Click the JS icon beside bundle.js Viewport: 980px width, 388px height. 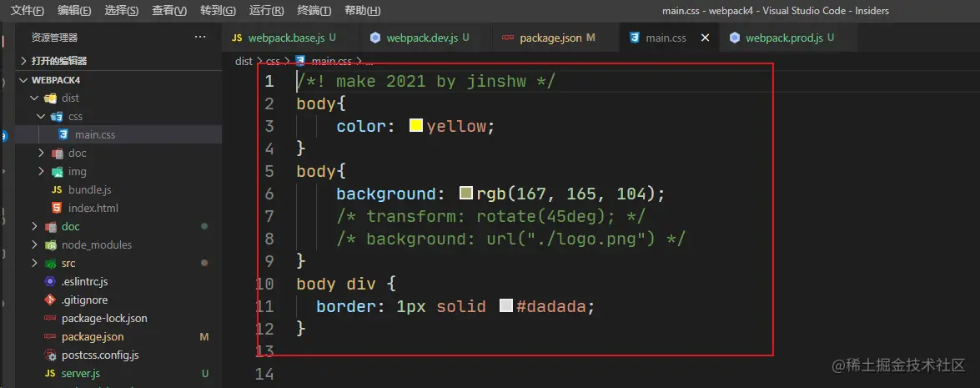(57, 189)
